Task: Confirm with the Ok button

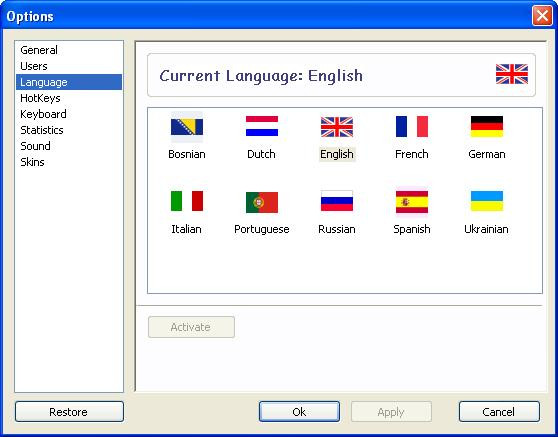Action: [299, 412]
